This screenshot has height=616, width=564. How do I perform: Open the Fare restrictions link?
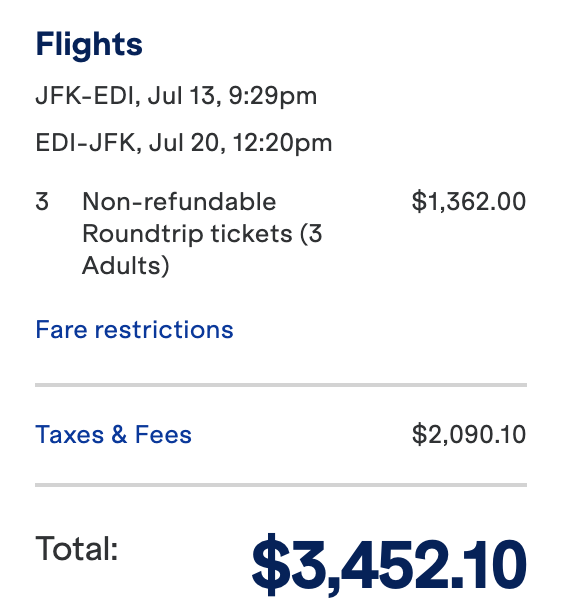click(x=134, y=329)
